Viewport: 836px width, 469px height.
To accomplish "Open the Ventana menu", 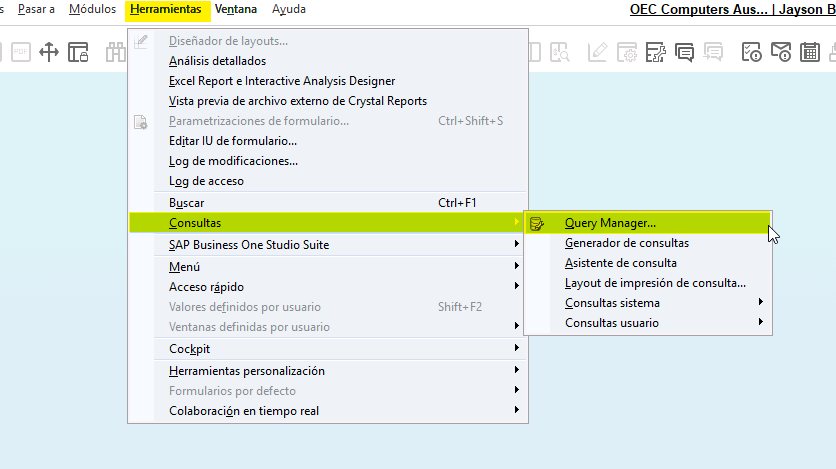I will point(236,9).
